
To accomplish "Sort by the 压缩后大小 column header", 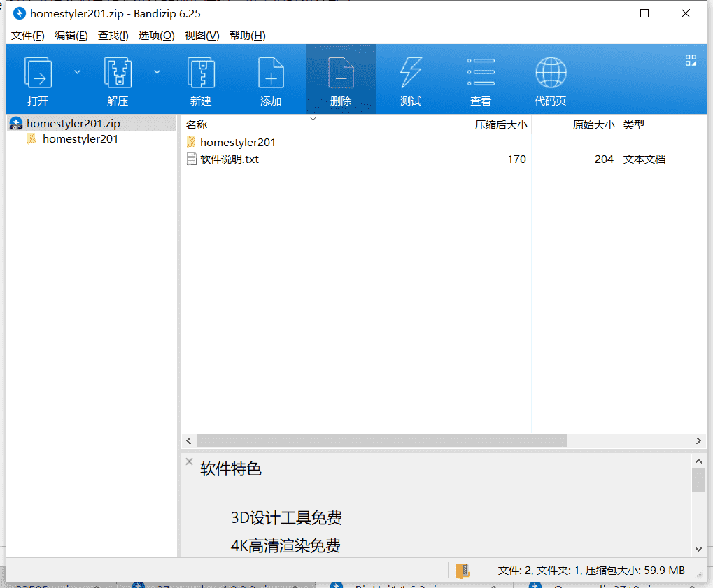I will tap(501, 124).
